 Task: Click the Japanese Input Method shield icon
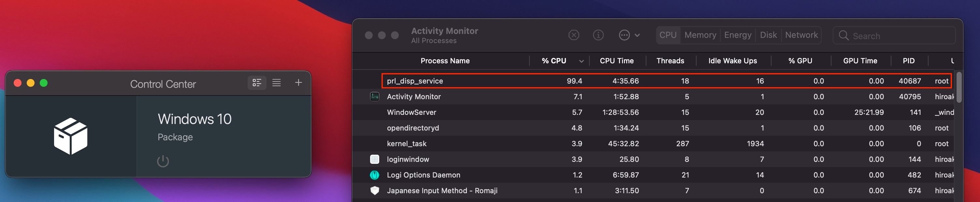(375, 191)
